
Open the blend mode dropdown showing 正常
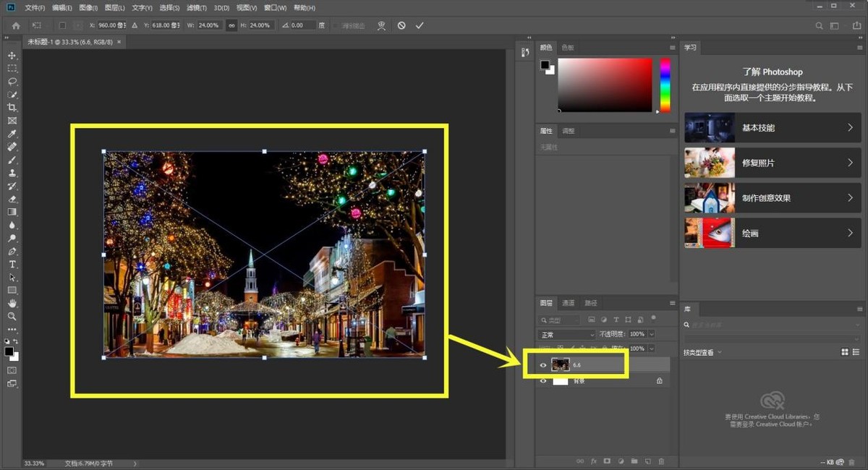click(x=566, y=334)
